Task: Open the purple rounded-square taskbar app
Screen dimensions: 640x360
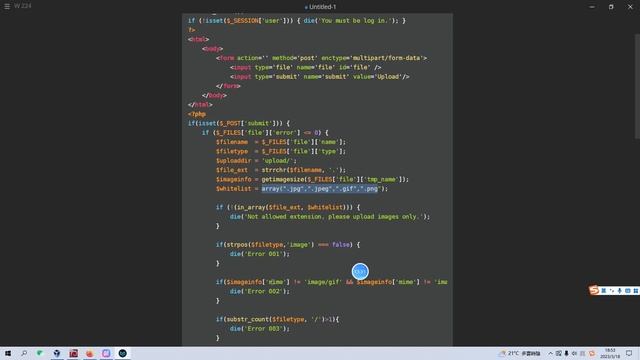Action: (106, 353)
